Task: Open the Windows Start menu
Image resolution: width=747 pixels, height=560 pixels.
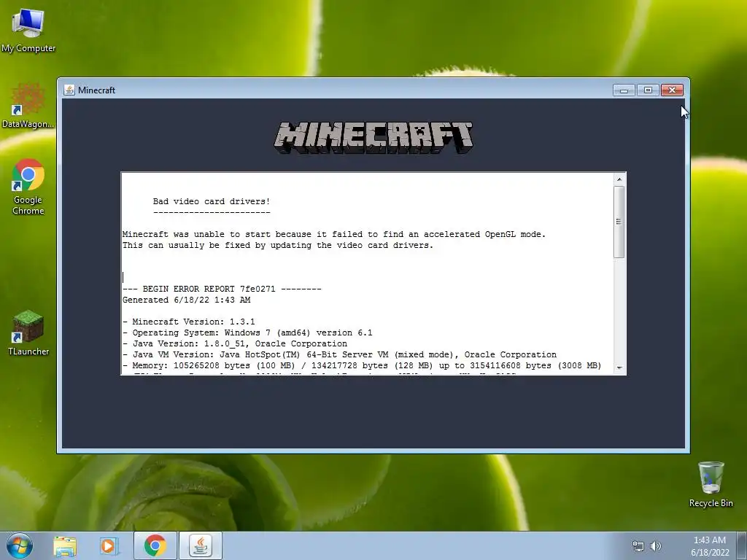Action: [20, 545]
